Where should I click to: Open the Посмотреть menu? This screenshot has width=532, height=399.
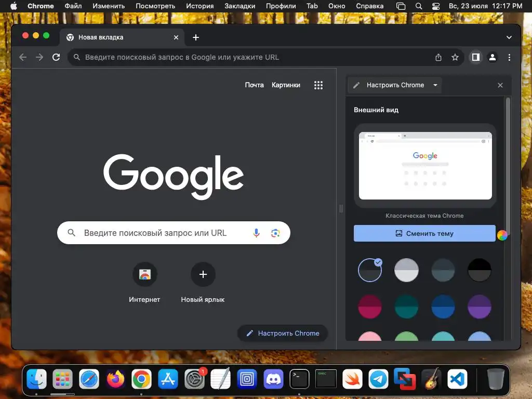[155, 6]
